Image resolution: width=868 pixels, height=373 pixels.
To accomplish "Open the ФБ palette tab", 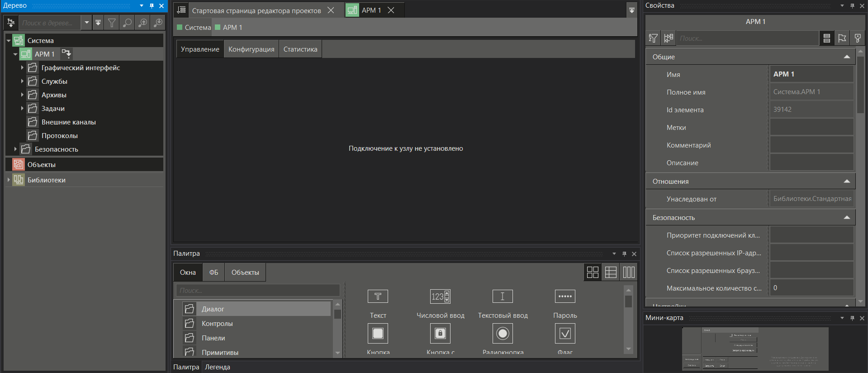I will tap(213, 273).
